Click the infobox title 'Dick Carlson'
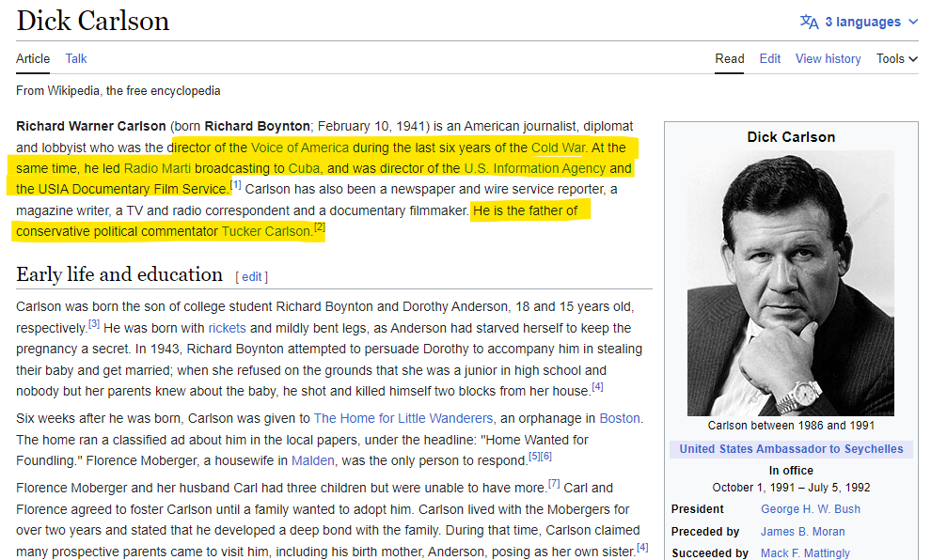This screenshot has width=947, height=560. click(791, 137)
